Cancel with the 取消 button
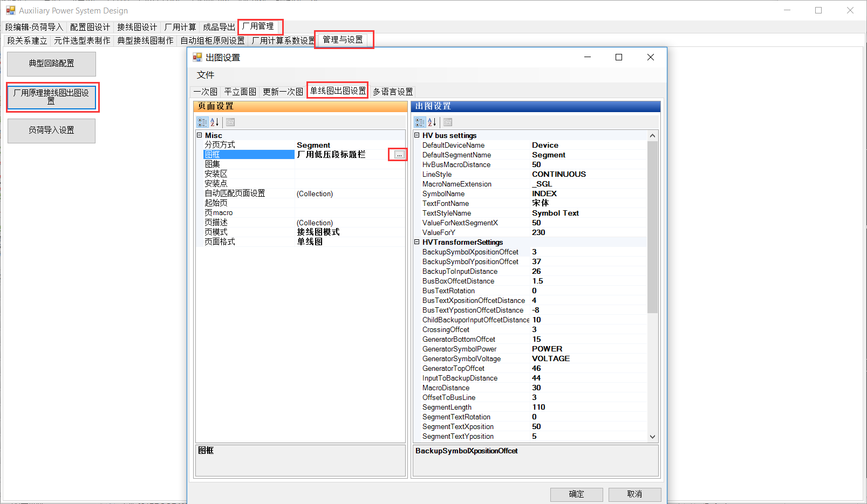The width and height of the screenshot is (867, 504). coord(635,494)
